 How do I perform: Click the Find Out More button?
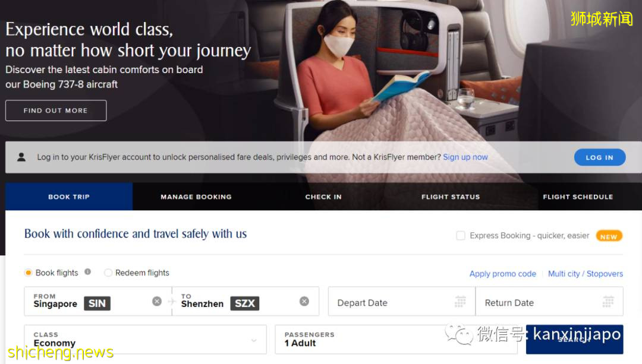pyautogui.click(x=56, y=110)
